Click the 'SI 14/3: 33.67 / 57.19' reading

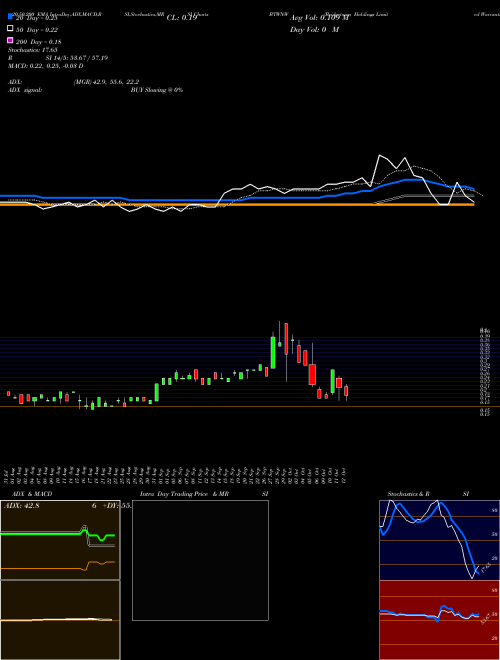click(x=77, y=58)
